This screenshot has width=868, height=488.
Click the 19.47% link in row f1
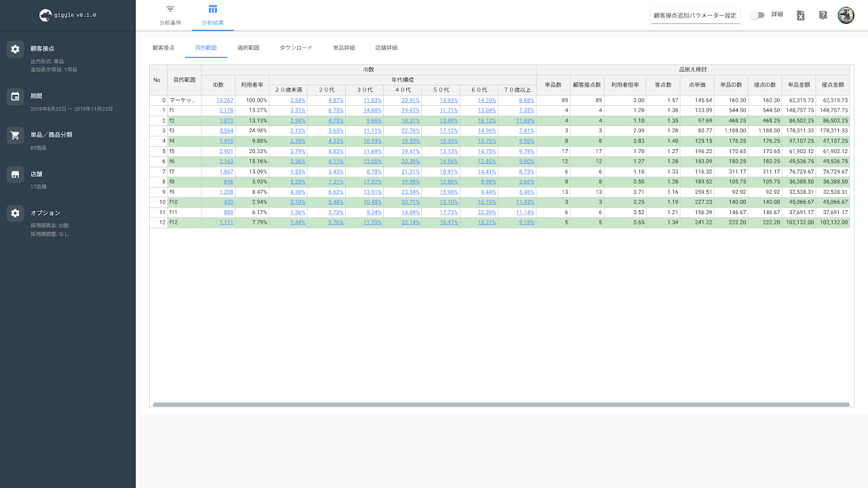click(x=410, y=110)
